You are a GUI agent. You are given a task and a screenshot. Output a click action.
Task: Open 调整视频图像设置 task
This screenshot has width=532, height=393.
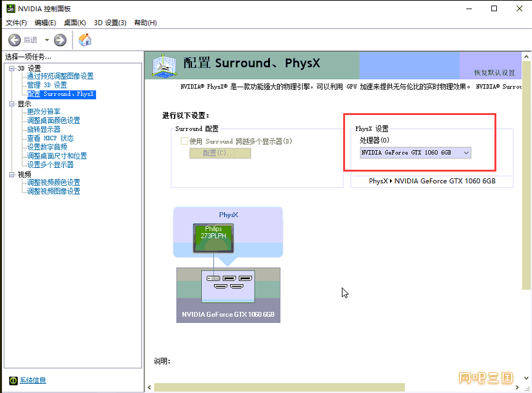point(54,191)
